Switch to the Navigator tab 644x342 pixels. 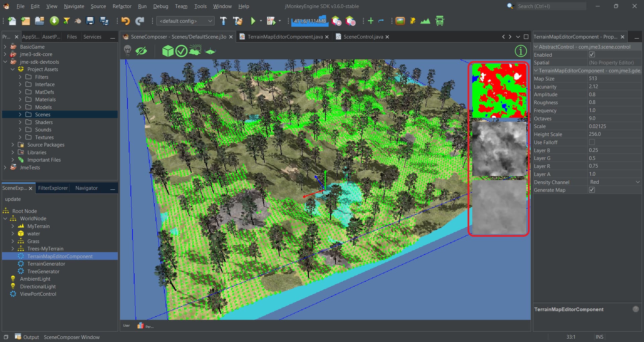pos(86,188)
